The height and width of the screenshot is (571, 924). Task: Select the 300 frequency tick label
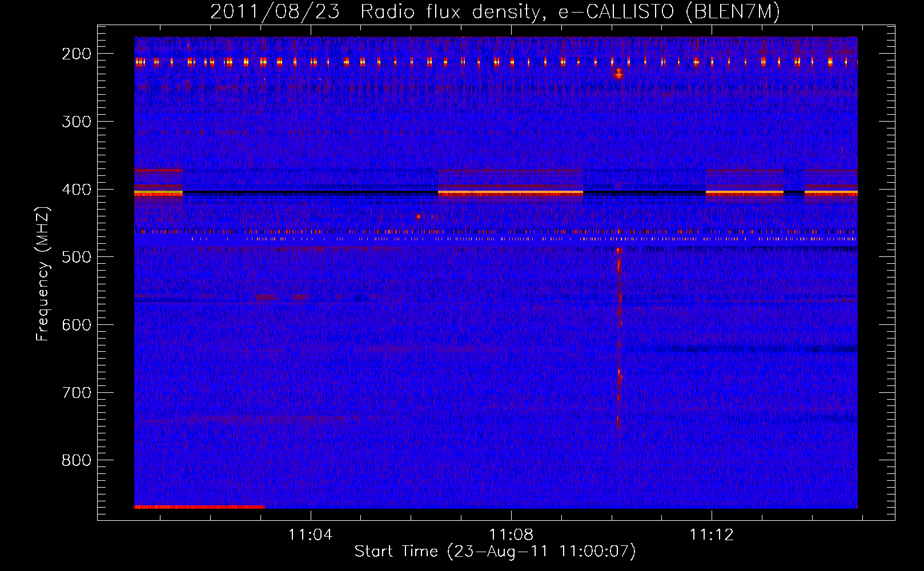coord(77,122)
